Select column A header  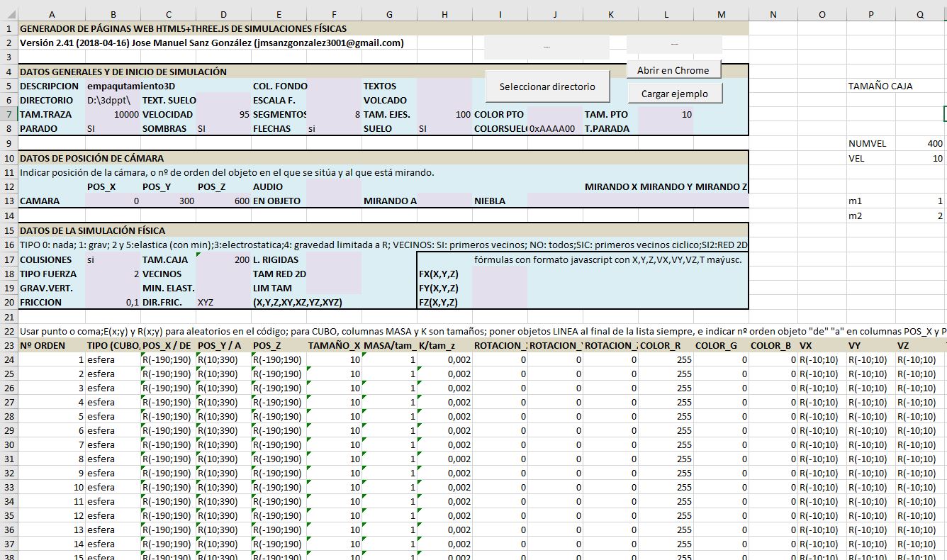(x=52, y=15)
